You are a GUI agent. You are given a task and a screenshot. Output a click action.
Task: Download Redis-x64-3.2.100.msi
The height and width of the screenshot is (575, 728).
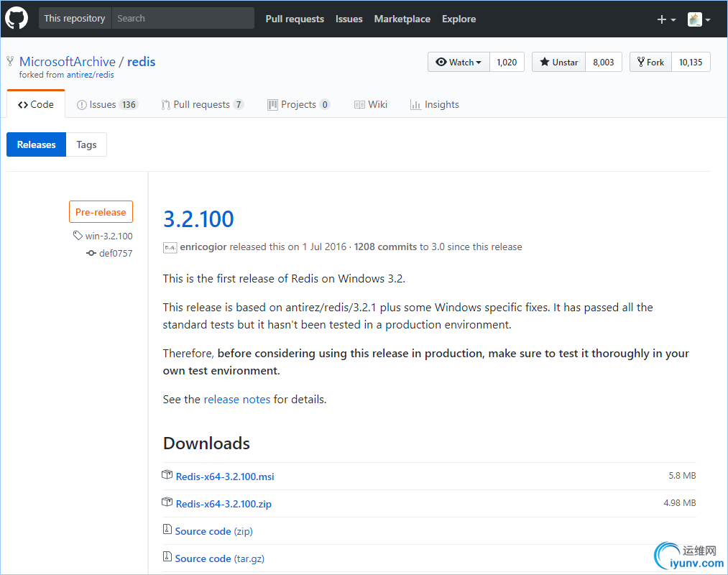(x=225, y=477)
